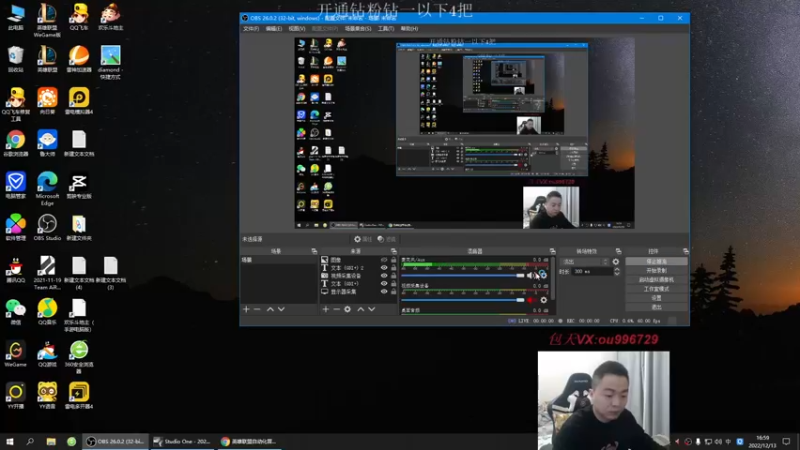The height and width of the screenshot is (450, 800).
Task: Open source properties gear in the sources toolbar
Action: 347,309
